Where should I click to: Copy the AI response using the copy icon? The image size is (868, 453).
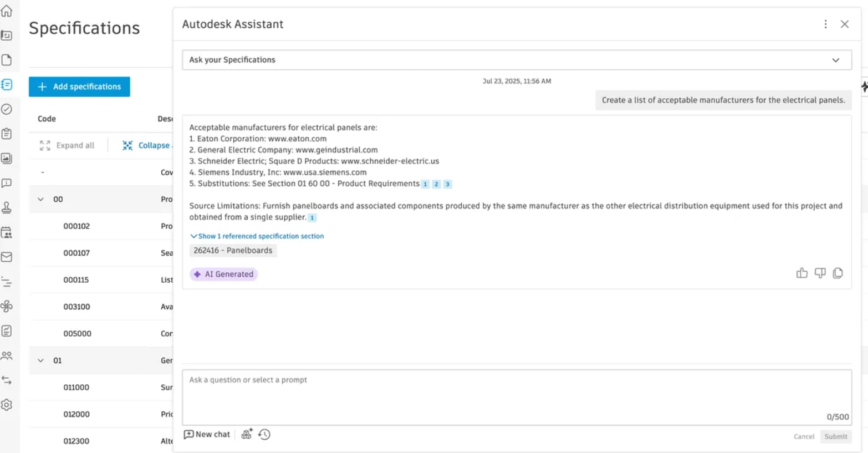click(838, 273)
